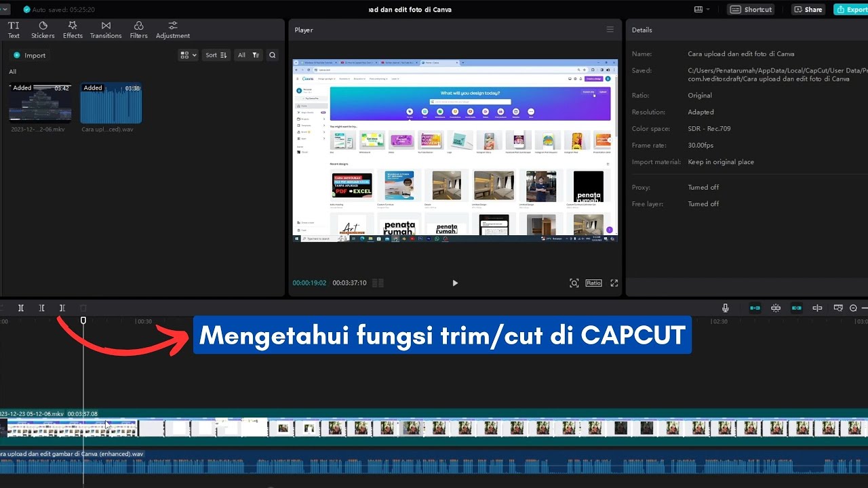Click the Share button

808,9
